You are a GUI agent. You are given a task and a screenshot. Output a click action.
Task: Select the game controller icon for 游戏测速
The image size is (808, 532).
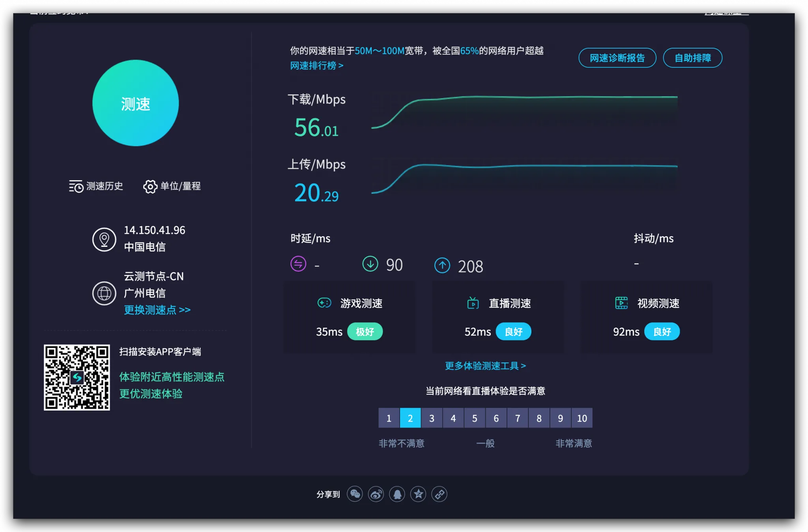click(x=324, y=303)
